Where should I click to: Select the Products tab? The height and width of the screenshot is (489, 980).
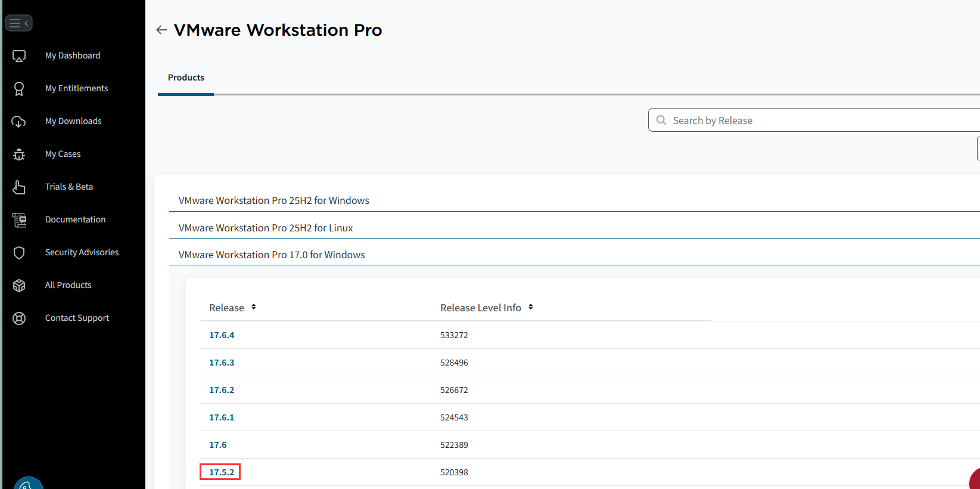coord(186,78)
